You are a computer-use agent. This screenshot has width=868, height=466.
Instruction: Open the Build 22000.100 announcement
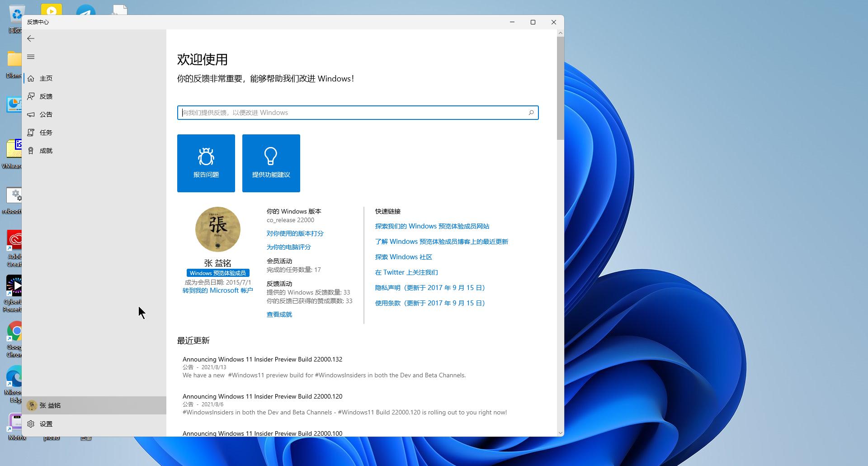coord(262,433)
